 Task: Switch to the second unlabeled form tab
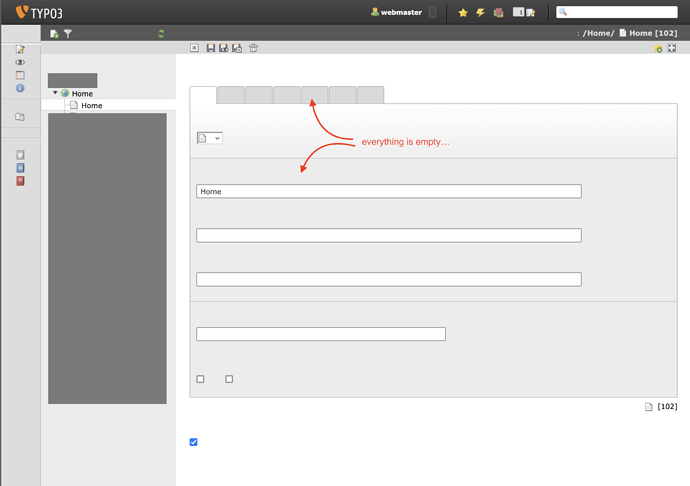[231, 95]
